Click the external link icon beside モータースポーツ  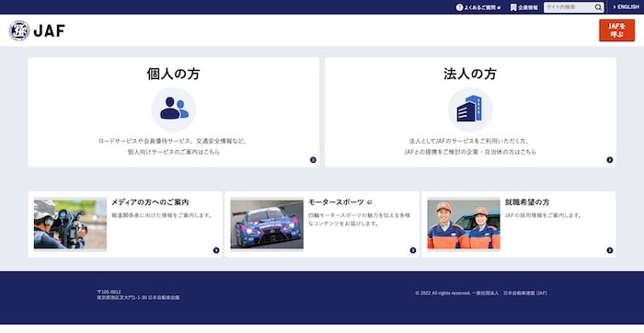click(x=369, y=202)
